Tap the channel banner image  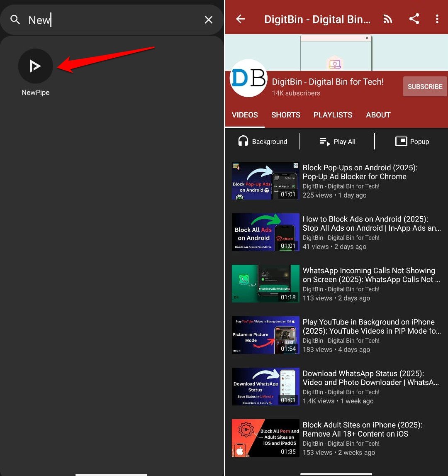pos(336,53)
